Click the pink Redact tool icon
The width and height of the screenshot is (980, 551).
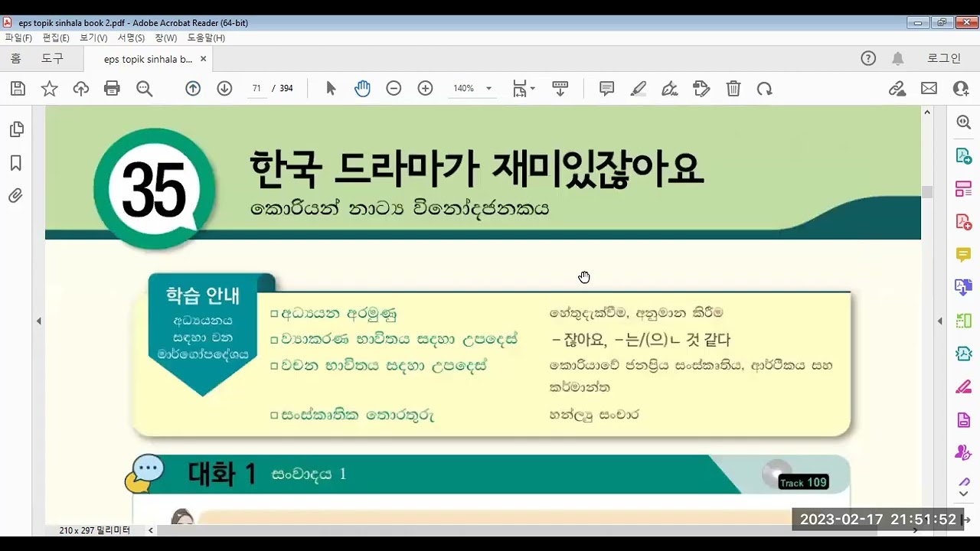(964, 386)
